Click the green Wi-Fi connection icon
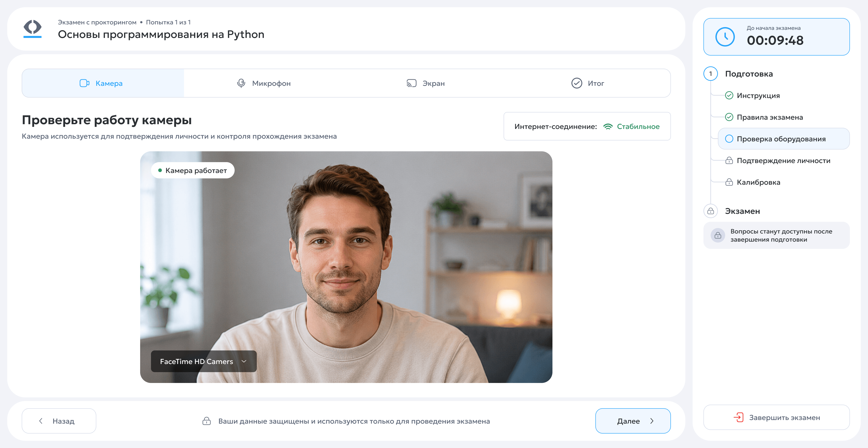The width and height of the screenshot is (868, 448). click(608, 126)
